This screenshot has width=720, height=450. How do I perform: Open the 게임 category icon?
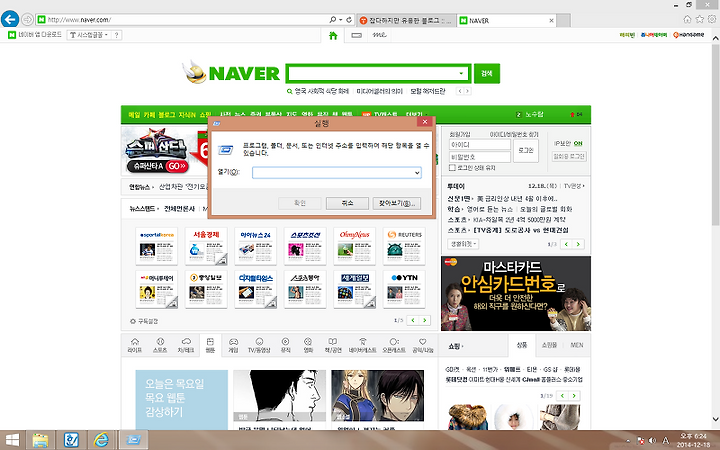pyautogui.click(x=234, y=345)
